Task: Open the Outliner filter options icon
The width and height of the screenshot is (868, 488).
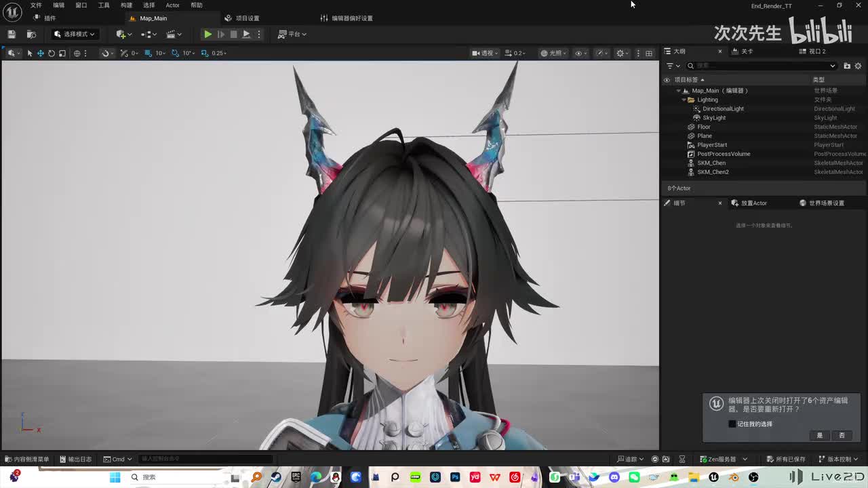Action: [673, 66]
